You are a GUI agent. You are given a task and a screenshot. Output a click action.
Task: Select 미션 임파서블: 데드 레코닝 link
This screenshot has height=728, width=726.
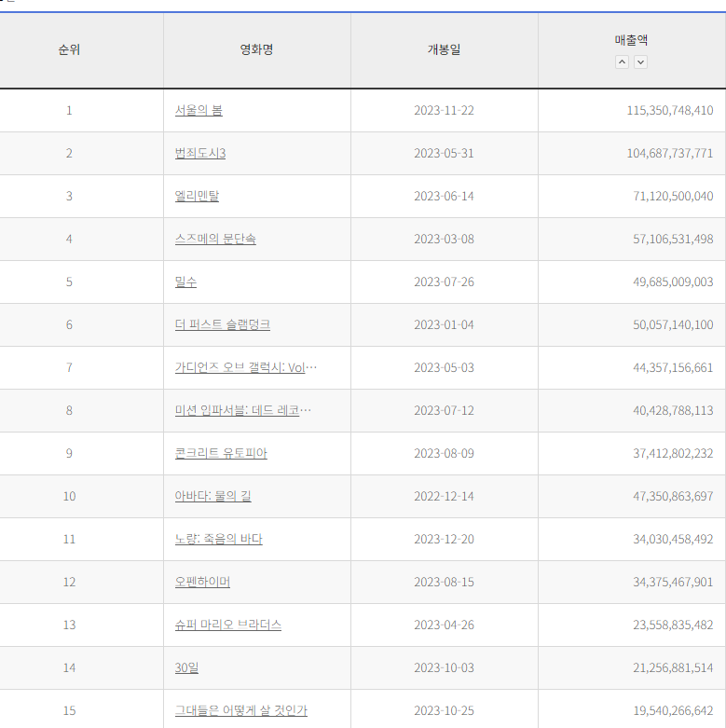point(242,410)
